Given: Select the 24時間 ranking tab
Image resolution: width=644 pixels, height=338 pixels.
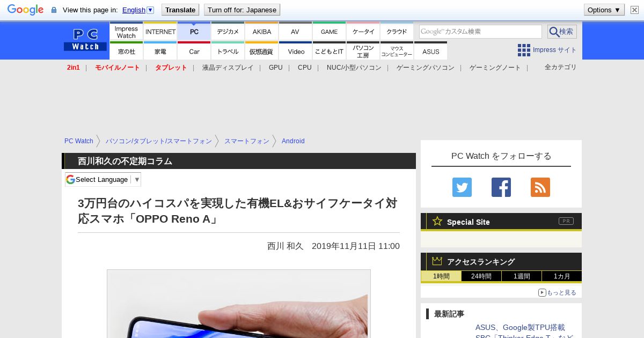Looking at the screenshot, I should (x=481, y=276).
